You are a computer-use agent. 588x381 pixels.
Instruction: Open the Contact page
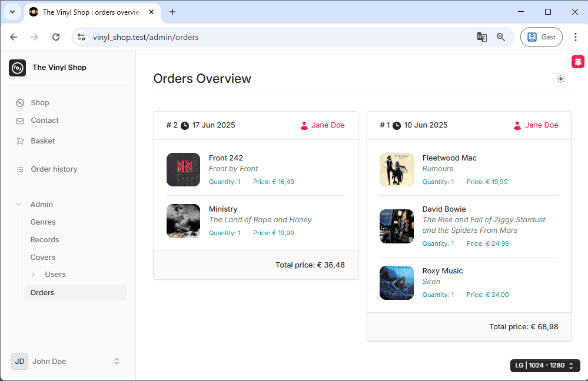point(45,121)
